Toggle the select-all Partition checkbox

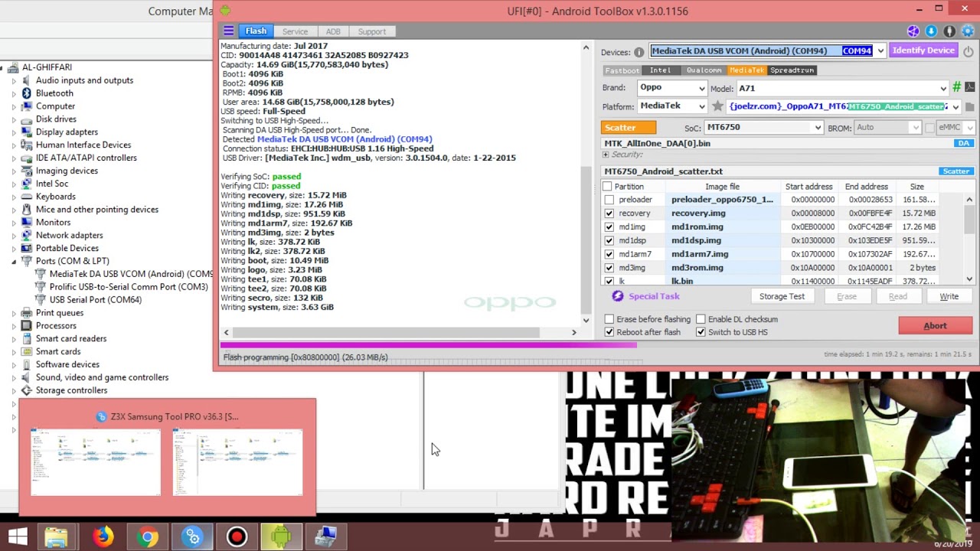coord(607,187)
